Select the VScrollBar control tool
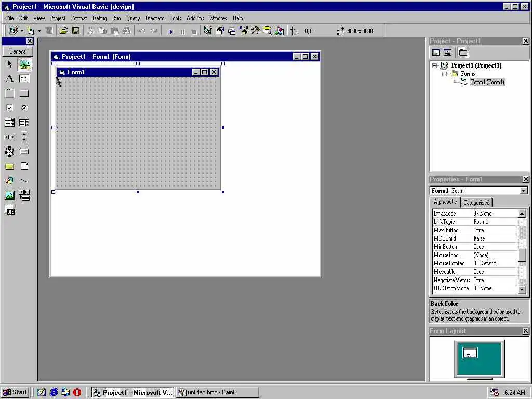 pos(24,137)
